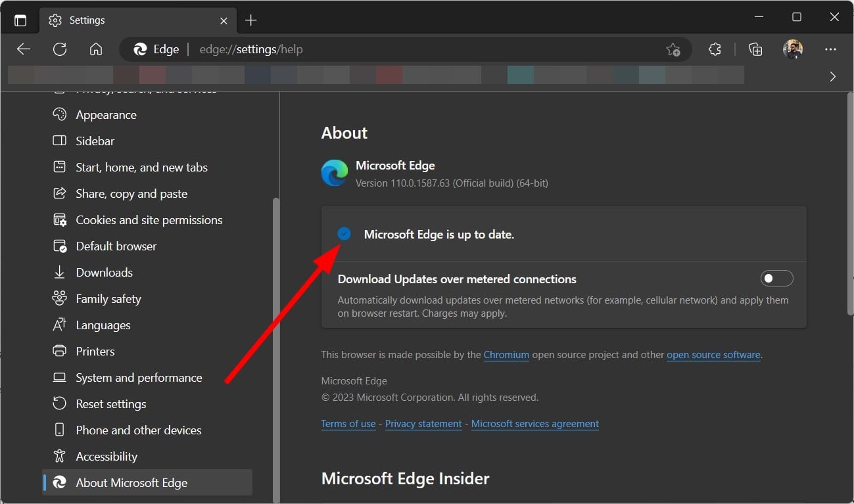
Task: Click the Phone and other devices icon
Action: 59,430
